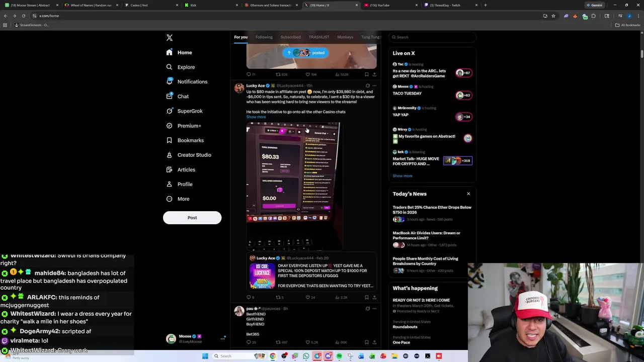This screenshot has height=362, width=644.
Task: Open One Pace trending topic
Action: pos(401,342)
